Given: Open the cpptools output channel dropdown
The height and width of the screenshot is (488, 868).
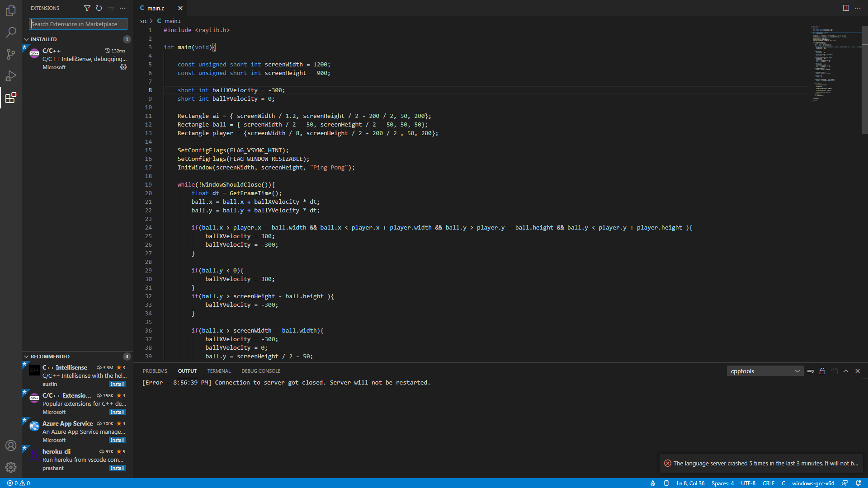Looking at the screenshot, I should coord(765,371).
